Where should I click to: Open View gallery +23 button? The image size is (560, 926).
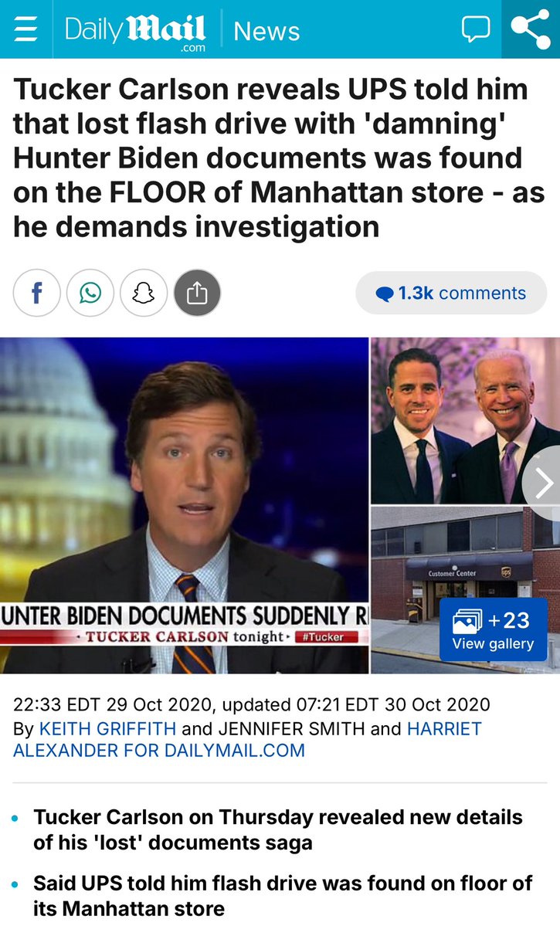[x=494, y=629]
